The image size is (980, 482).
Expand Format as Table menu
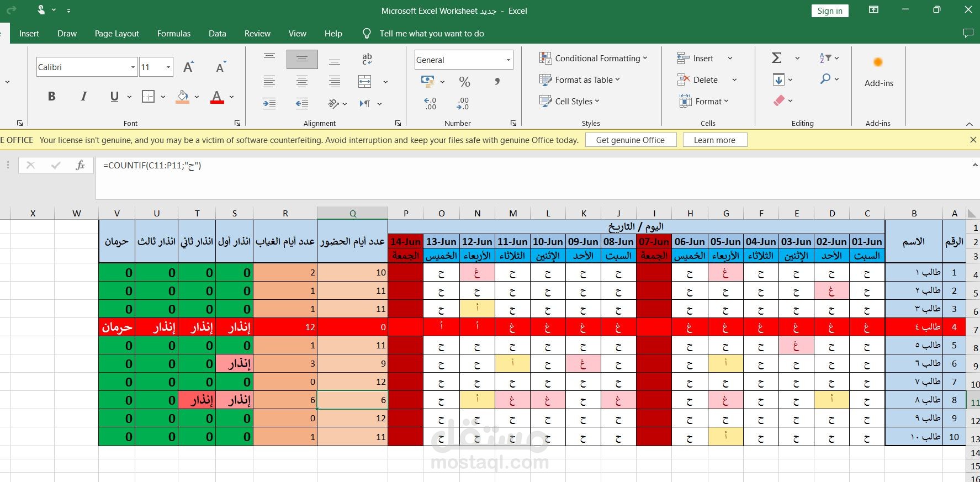point(579,80)
